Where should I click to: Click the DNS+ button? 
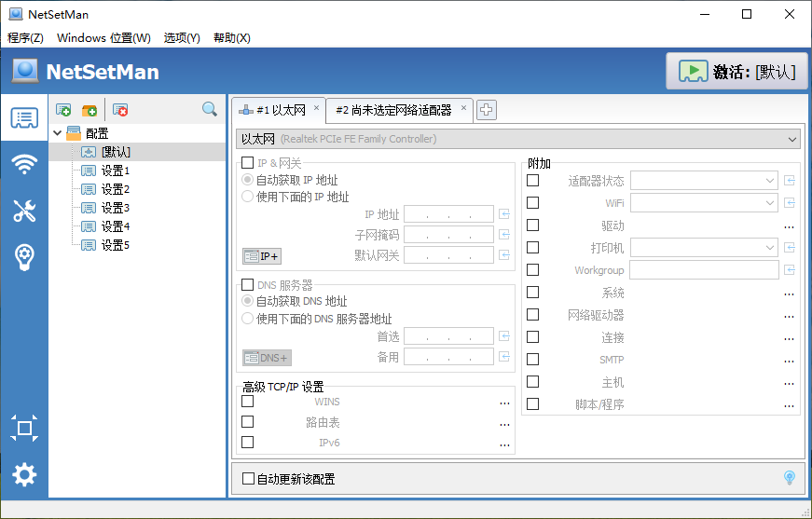(267, 358)
